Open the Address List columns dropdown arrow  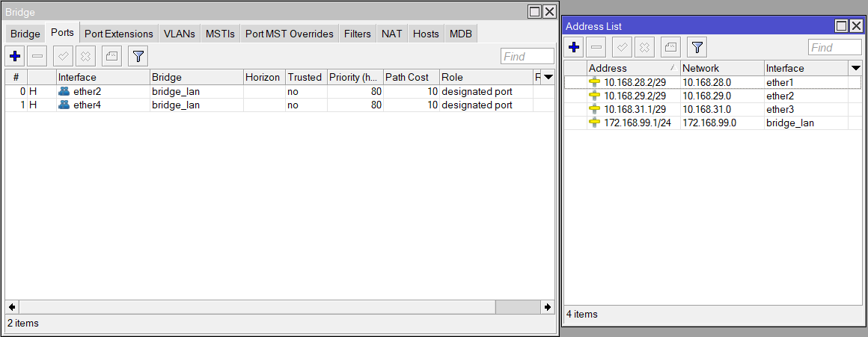coord(856,68)
